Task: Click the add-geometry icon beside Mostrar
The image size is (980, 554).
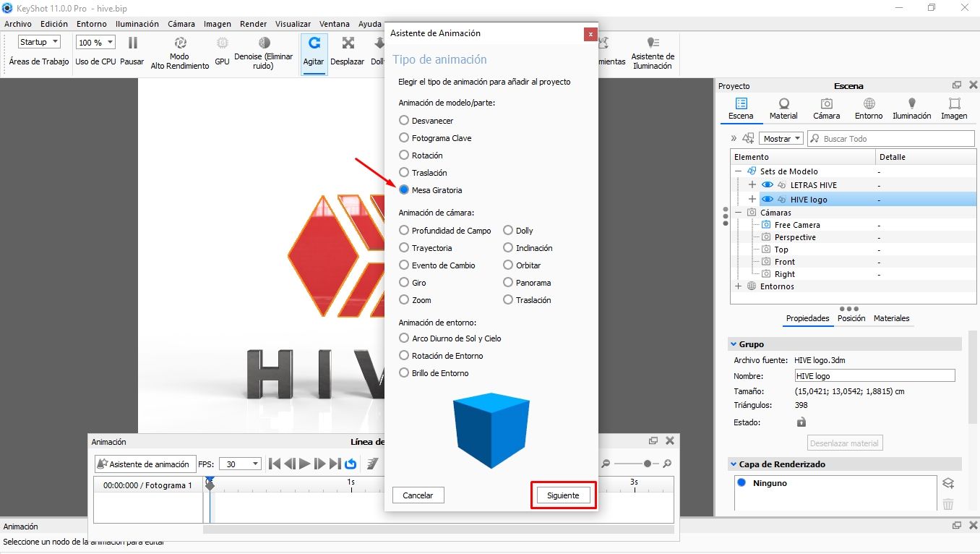Action: pyautogui.click(x=747, y=138)
